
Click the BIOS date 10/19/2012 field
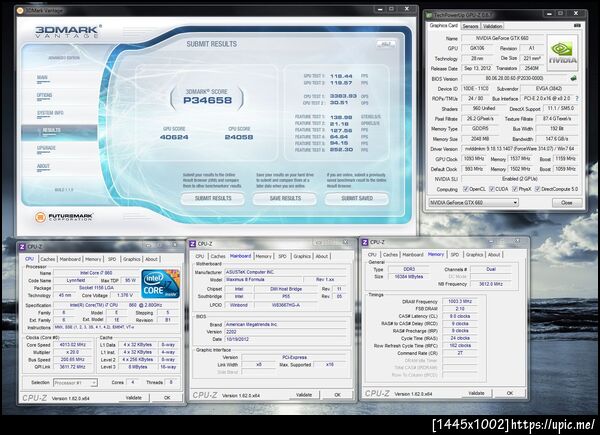(x=287, y=339)
